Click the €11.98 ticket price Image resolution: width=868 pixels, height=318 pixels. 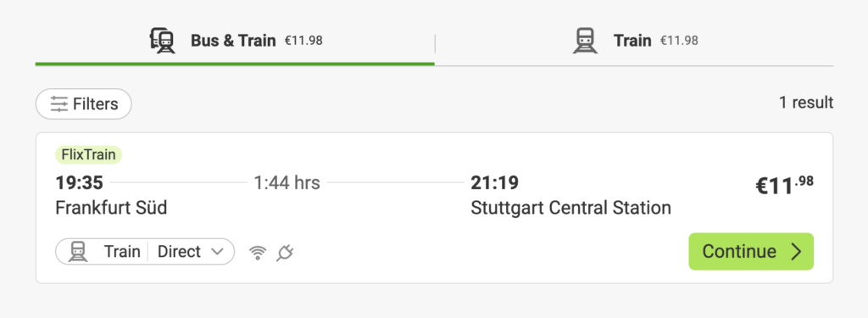(785, 187)
